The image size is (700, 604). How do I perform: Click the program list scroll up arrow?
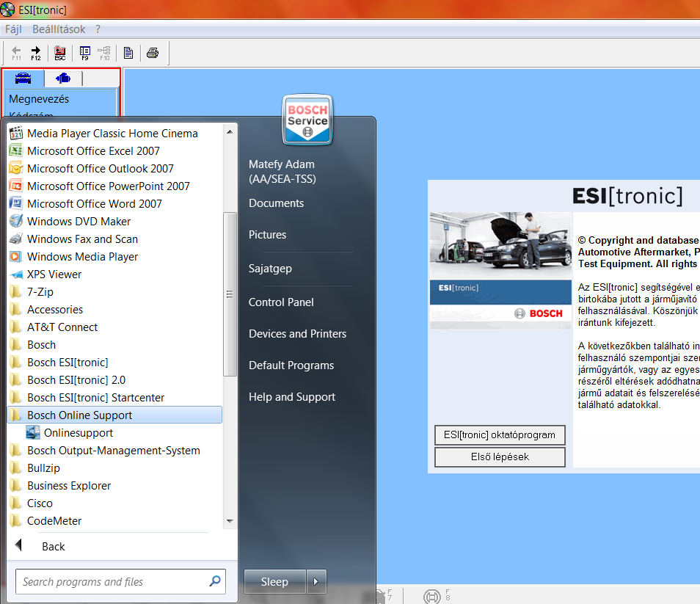point(230,131)
